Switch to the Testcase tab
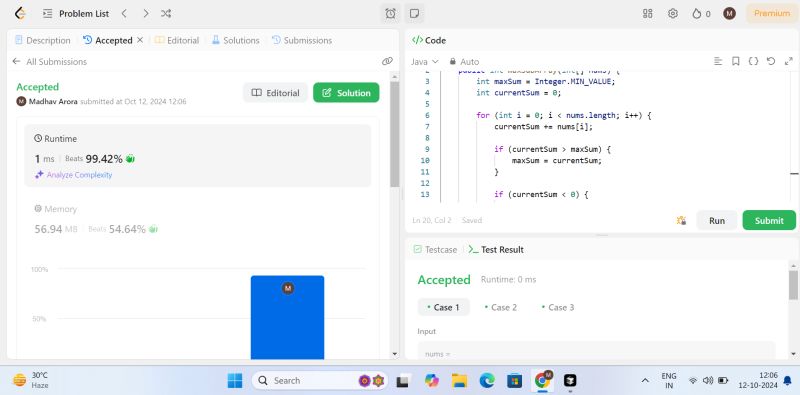Image resolution: width=800 pixels, height=395 pixels. (435, 250)
